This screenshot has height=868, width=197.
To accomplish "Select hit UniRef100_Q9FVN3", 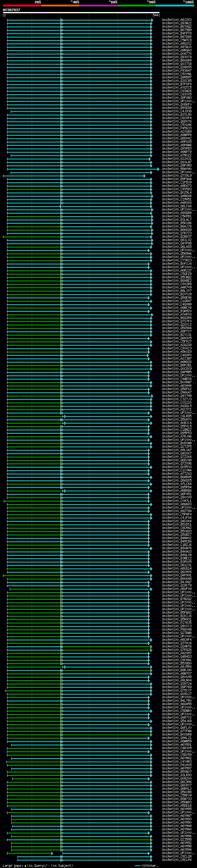I will point(176,165).
